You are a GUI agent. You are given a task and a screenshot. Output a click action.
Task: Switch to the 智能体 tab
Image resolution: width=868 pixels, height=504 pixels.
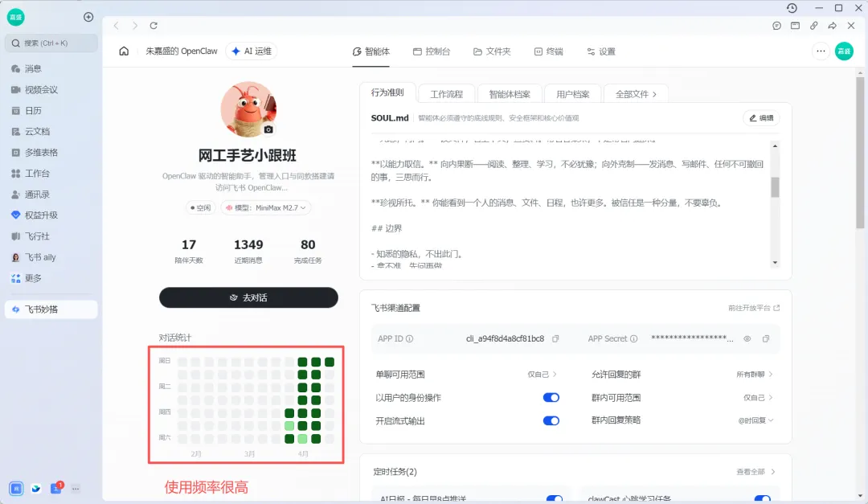pyautogui.click(x=371, y=51)
